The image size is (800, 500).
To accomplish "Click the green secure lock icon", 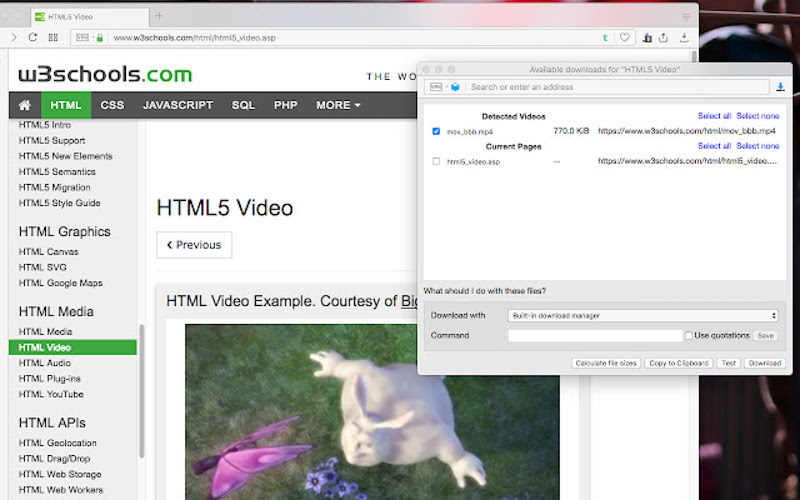I will (99, 38).
